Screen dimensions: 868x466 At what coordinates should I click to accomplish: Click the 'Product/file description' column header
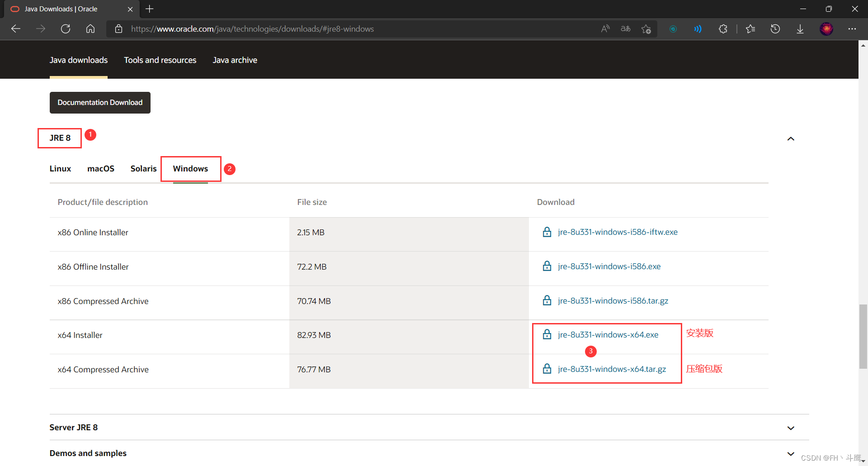tap(103, 202)
